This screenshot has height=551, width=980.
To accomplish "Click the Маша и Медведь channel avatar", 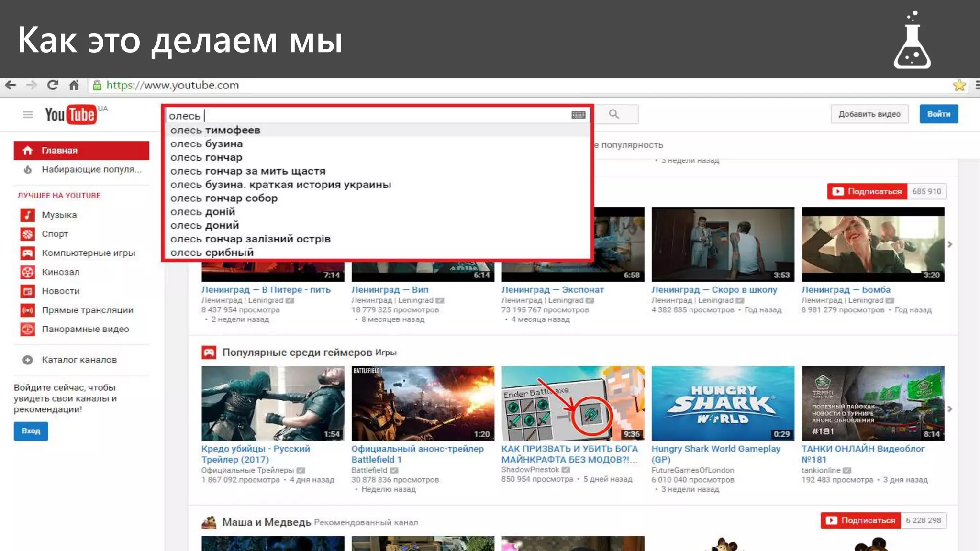I will click(x=209, y=522).
